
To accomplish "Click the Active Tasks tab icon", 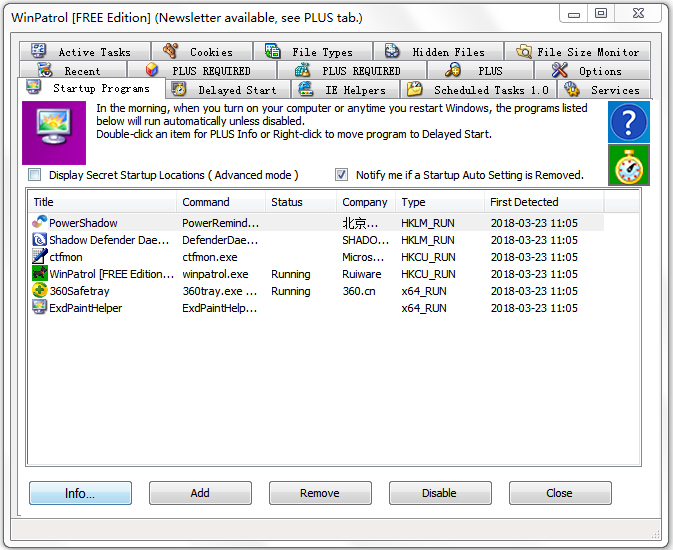I will (x=39, y=51).
